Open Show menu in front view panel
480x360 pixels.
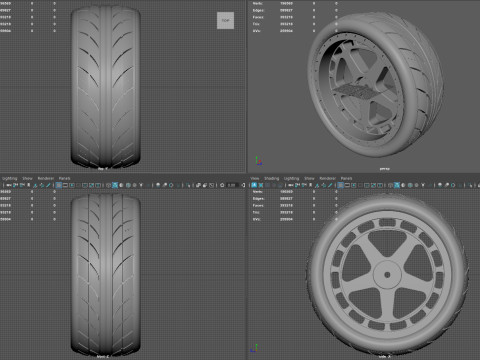[x=27, y=178]
